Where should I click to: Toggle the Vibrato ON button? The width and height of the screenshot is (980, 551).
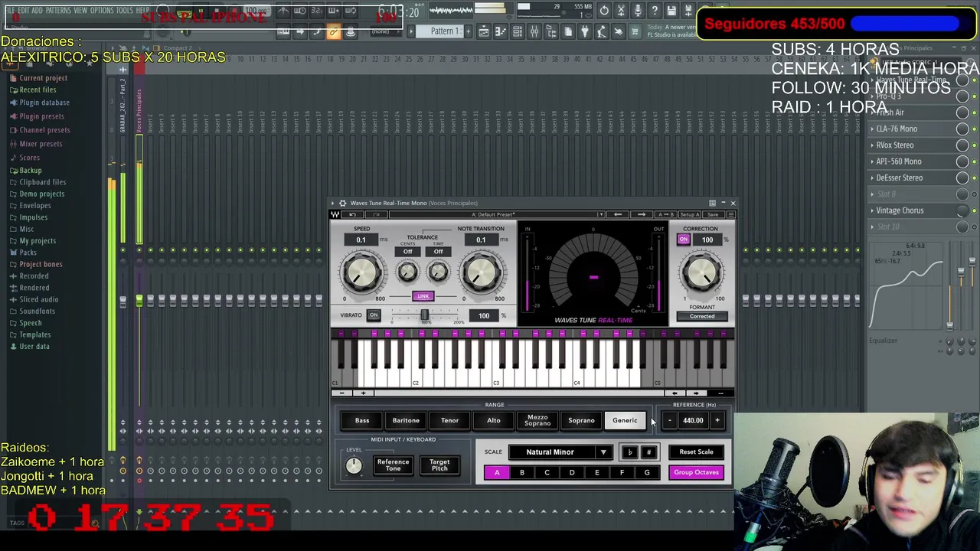pos(373,315)
